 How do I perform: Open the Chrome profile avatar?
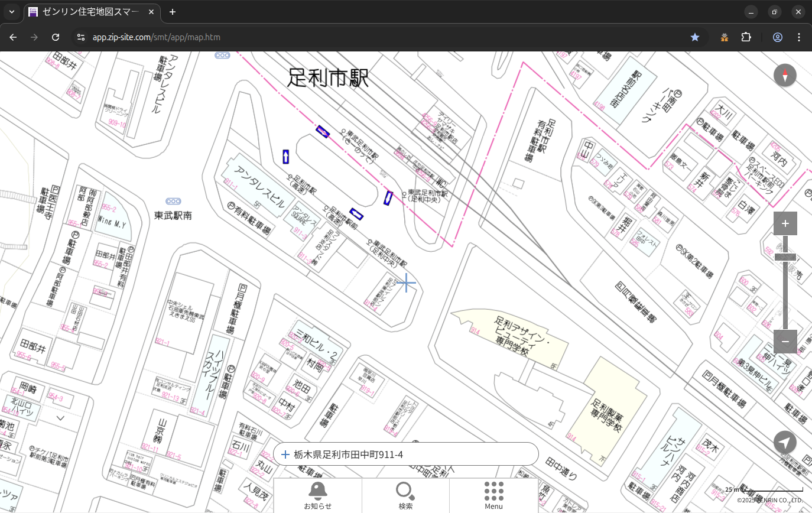click(777, 37)
